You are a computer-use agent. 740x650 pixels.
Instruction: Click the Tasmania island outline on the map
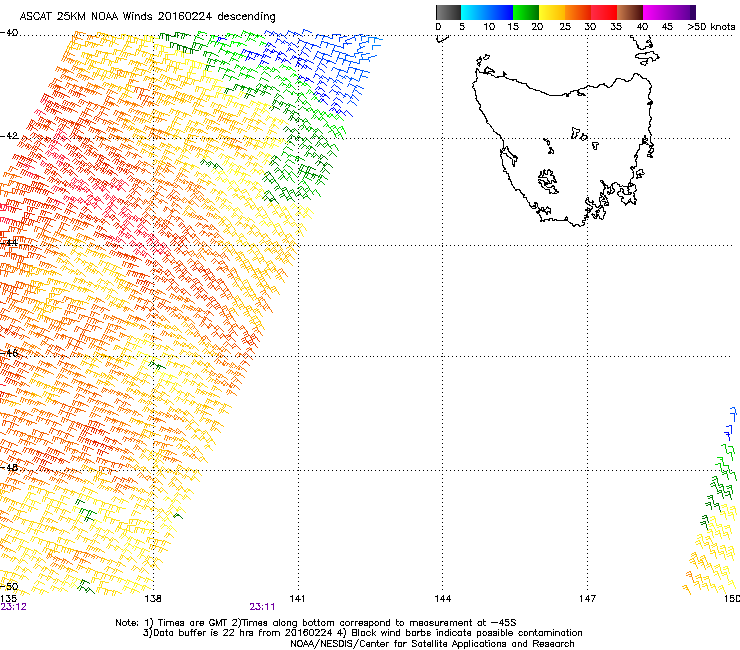[563, 149]
